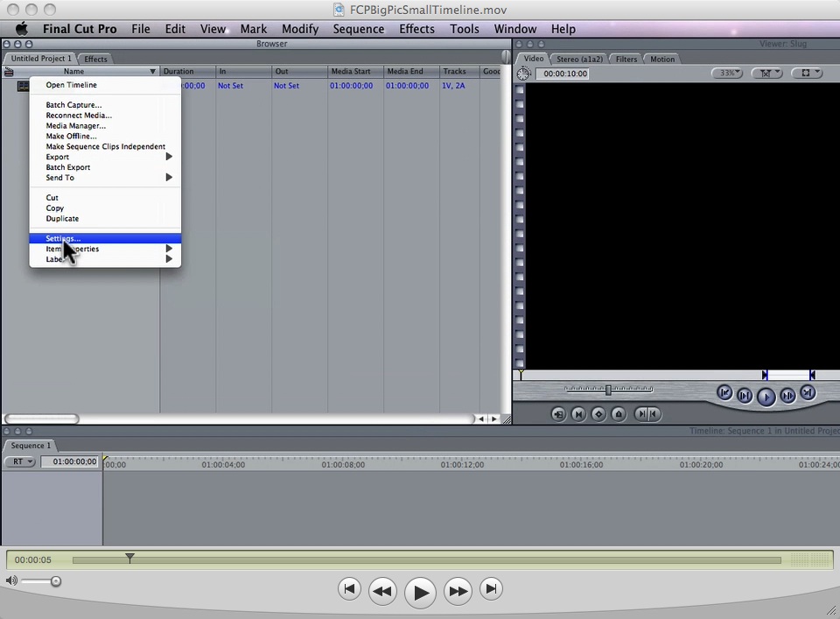840x619 pixels.
Task: Click the 1V, 2A Tracks cell
Action: pos(453,86)
